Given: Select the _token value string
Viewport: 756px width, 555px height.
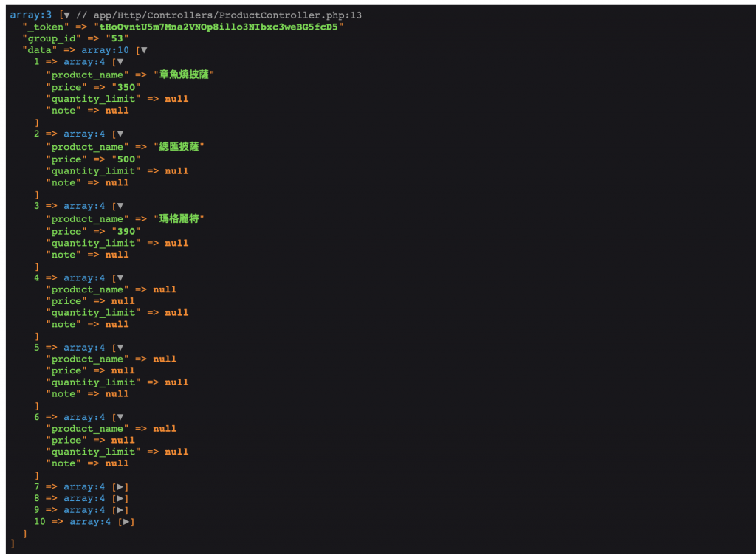Looking at the screenshot, I should click(x=219, y=27).
